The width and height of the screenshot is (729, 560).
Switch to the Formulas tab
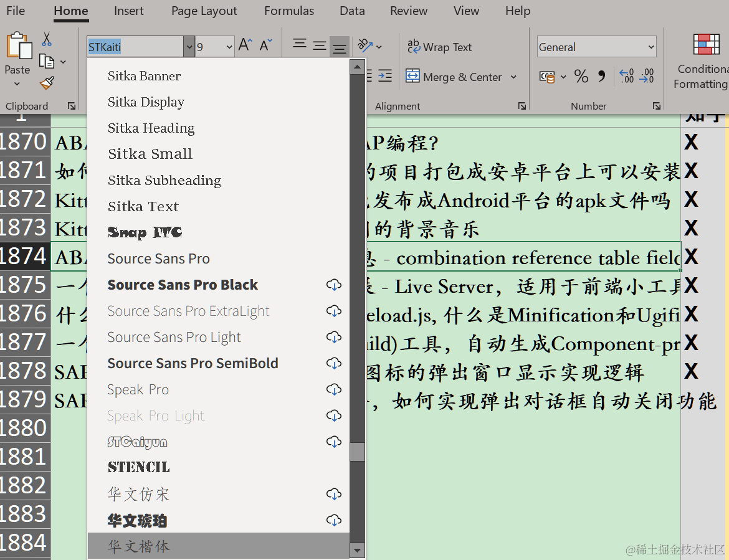click(289, 11)
